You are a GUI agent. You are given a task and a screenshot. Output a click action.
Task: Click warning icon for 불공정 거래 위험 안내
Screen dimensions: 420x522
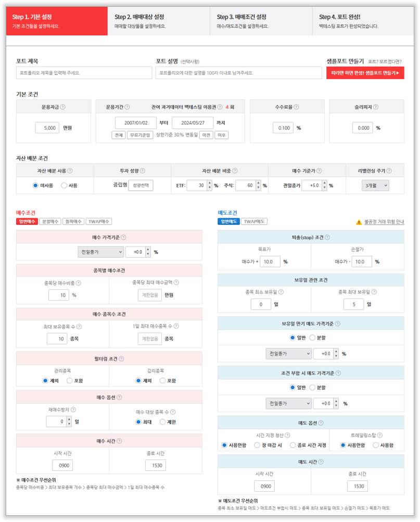coord(359,222)
